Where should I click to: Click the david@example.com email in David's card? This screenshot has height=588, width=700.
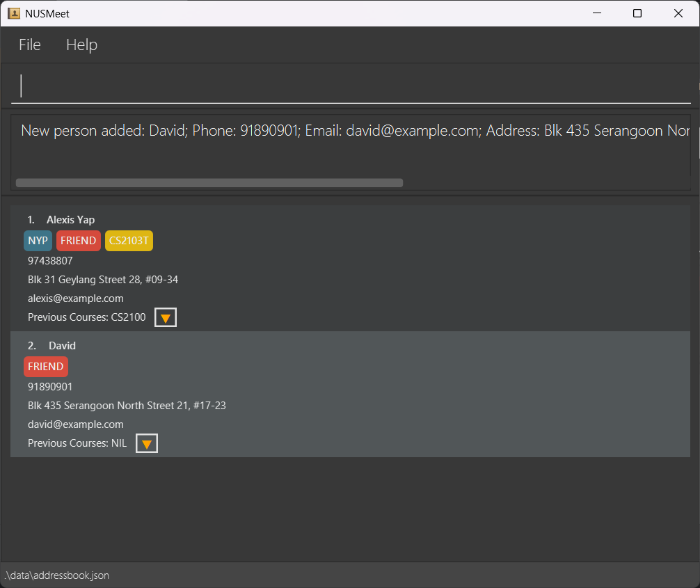tap(76, 424)
